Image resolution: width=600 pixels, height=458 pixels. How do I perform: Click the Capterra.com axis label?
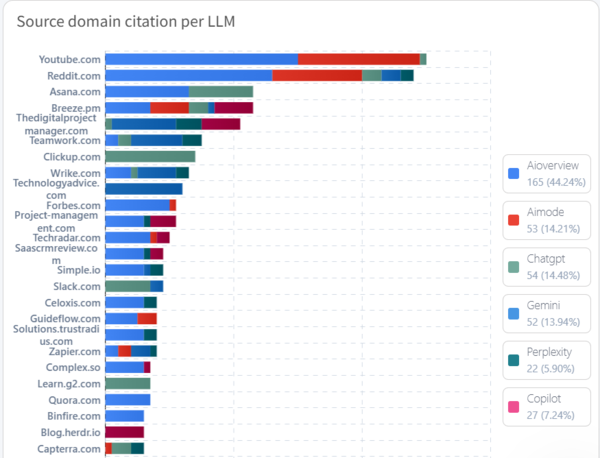point(69,449)
